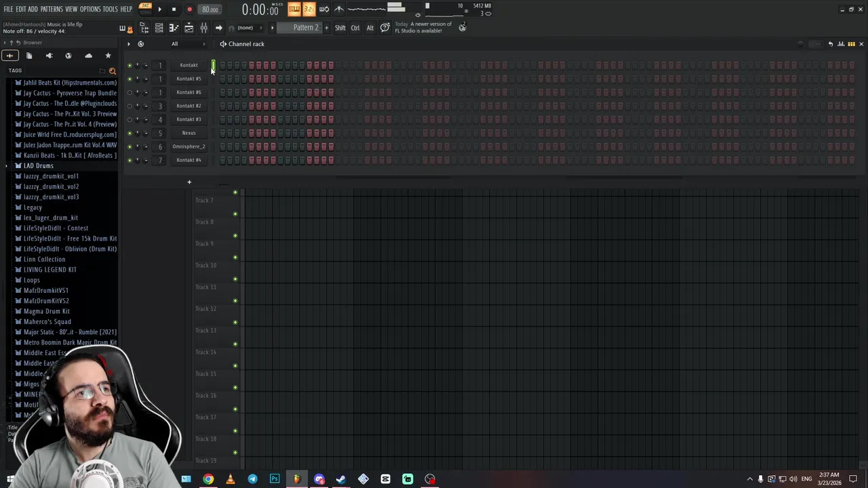Open the VLC cone taskbar icon
Viewport: 868px width, 488px height.
tap(231, 479)
